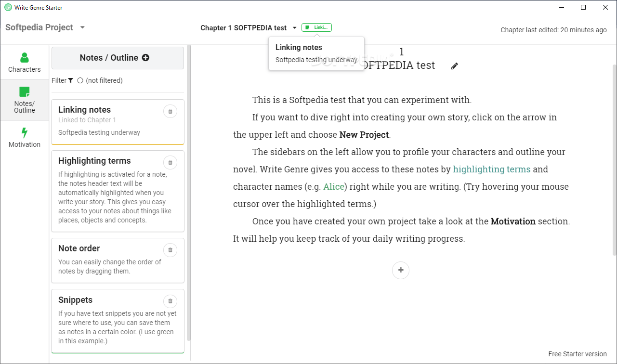Expand the Chapter 1 SOFTPEDIA test dropdown
Viewport: 617px width, 364px height.
(295, 28)
